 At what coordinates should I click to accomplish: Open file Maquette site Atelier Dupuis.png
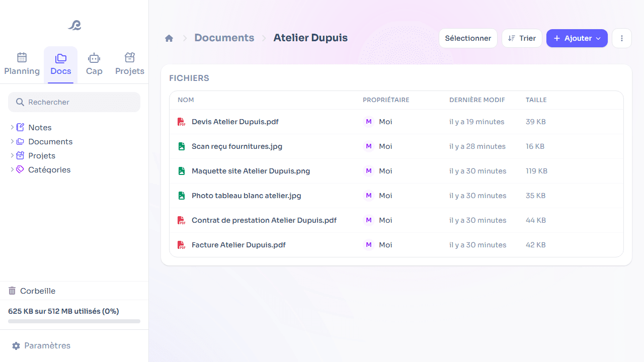[251, 171]
